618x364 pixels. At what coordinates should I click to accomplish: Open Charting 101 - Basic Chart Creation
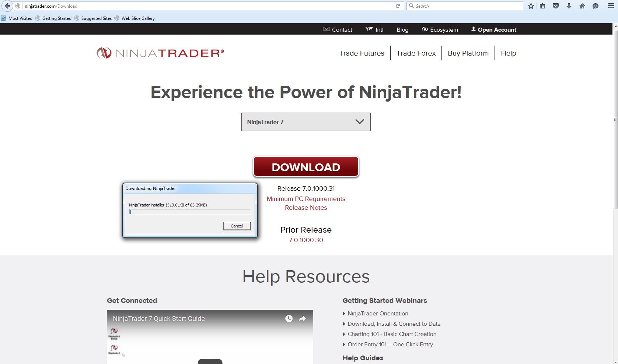[x=392, y=334]
